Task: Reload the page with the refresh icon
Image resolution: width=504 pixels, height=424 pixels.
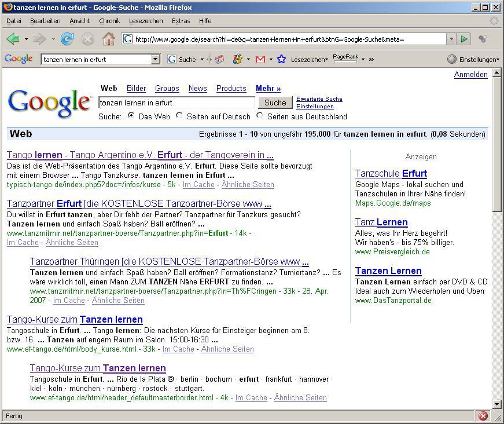Action: click(67, 39)
